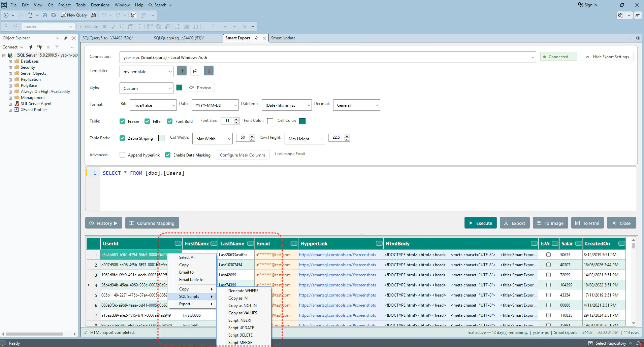Open the Email column filter icon
Screen dimensions: 644x347
(294, 243)
